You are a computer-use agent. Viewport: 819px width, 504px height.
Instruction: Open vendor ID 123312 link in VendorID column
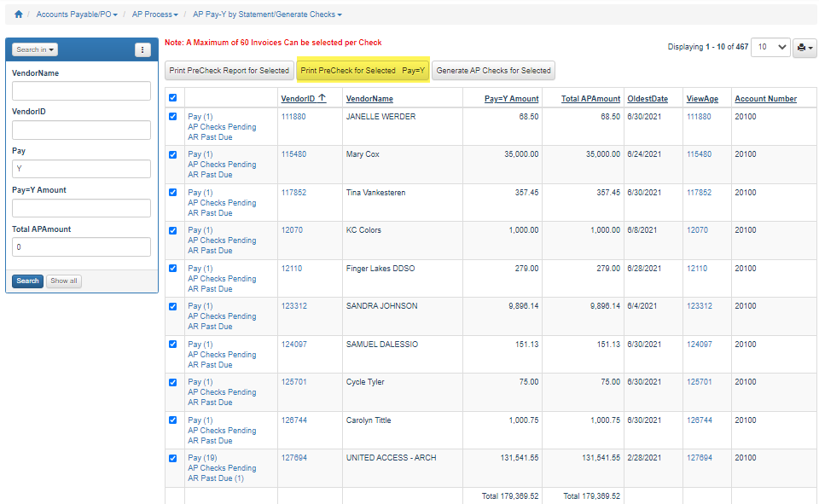click(x=294, y=306)
